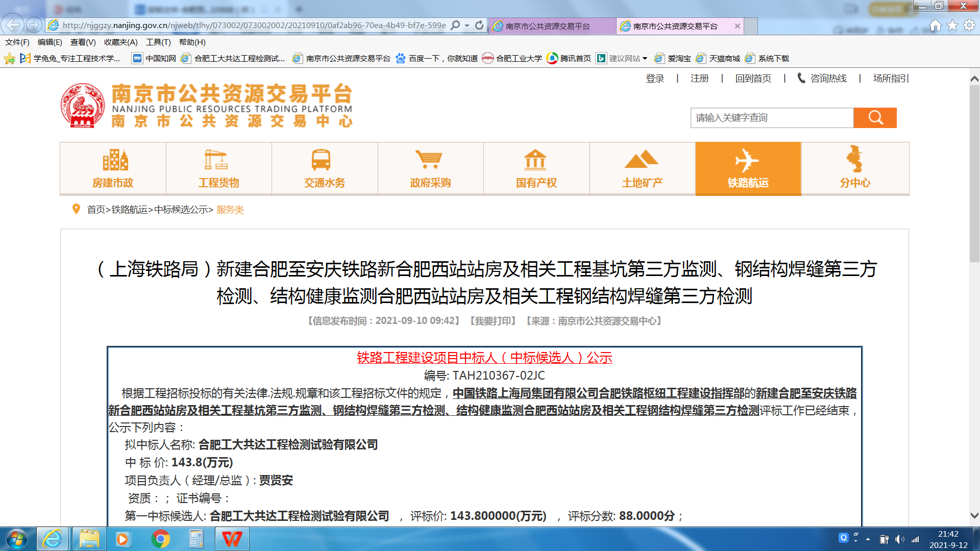Click the add-to-favorites star in bookmarks bar
The height and width of the screenshot is (551, 980).
tap(9, 59)
